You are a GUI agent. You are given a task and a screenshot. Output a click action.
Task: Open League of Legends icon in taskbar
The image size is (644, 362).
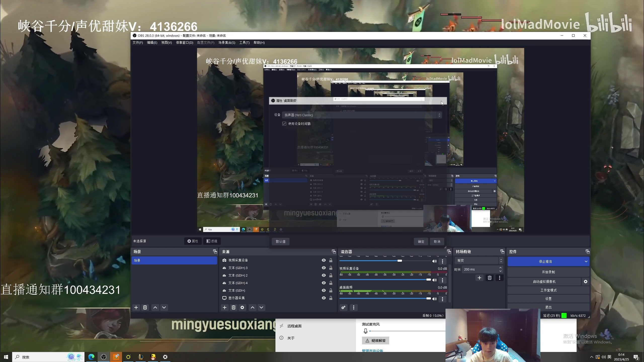tap(141, 357)
